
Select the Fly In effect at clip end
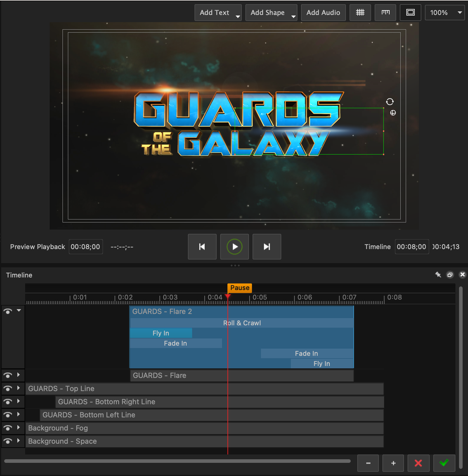322,364
